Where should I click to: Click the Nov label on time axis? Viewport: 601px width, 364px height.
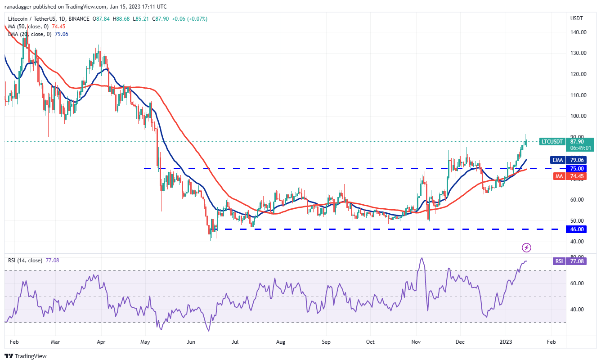point(416,342)
